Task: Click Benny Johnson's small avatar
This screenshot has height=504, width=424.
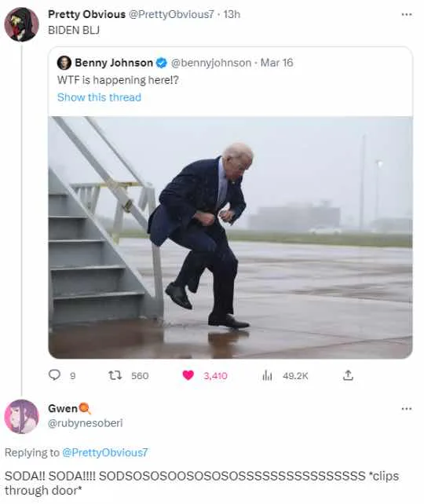Action: pyautogui.click(x=64, y=63)
